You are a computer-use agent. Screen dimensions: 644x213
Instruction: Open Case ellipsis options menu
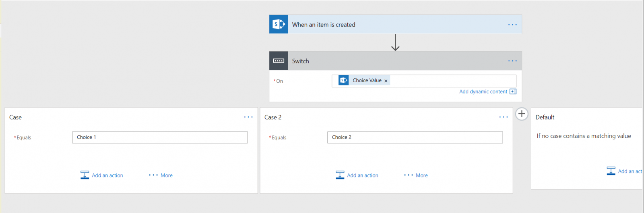(248, 117)
